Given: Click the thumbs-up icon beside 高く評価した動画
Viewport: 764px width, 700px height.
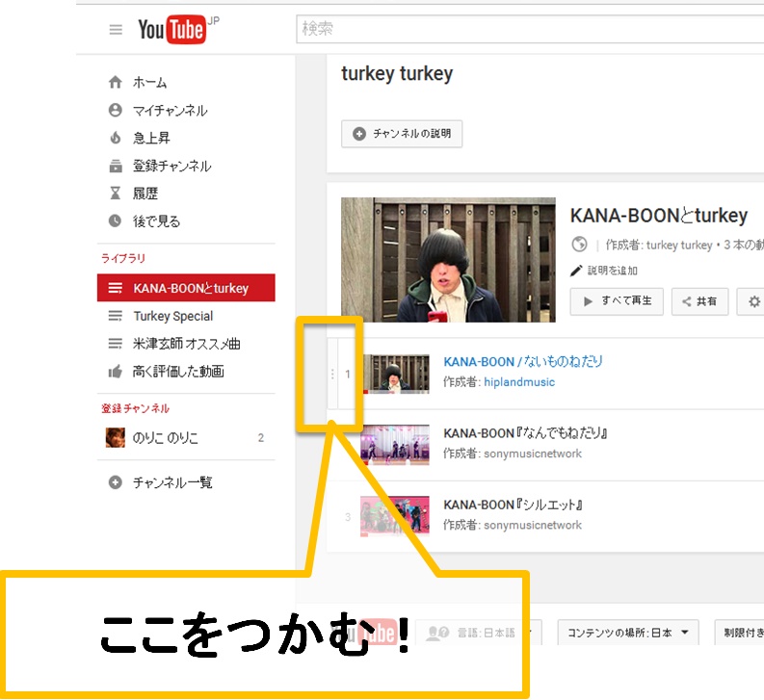Looking at the screenshot, I should 115,372.
